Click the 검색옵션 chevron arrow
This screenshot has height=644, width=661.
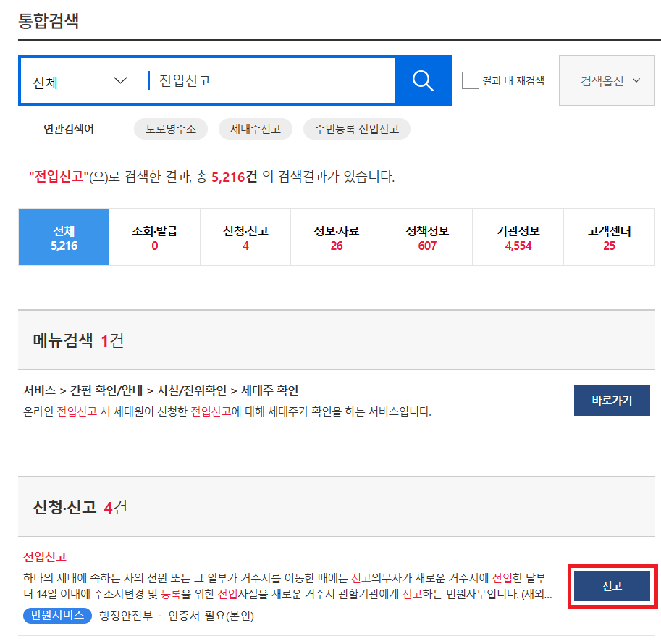pos(635,80)
